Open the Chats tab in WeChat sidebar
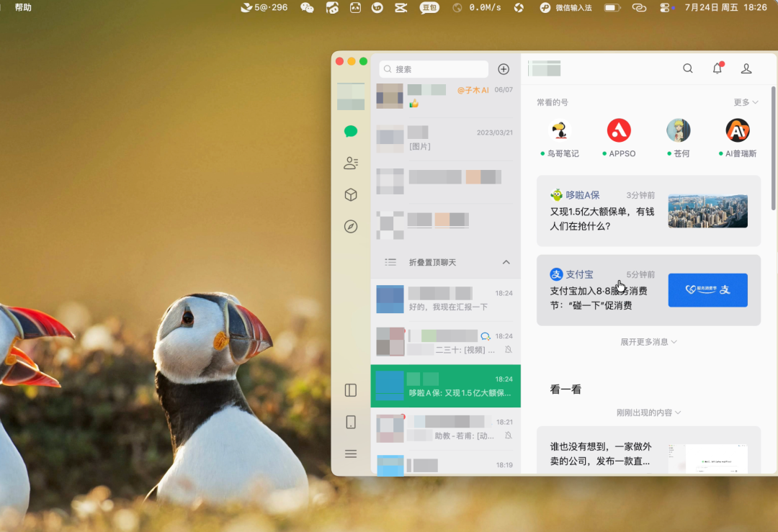Viewport: 778px width, 532px height. (x=351, y=132)
